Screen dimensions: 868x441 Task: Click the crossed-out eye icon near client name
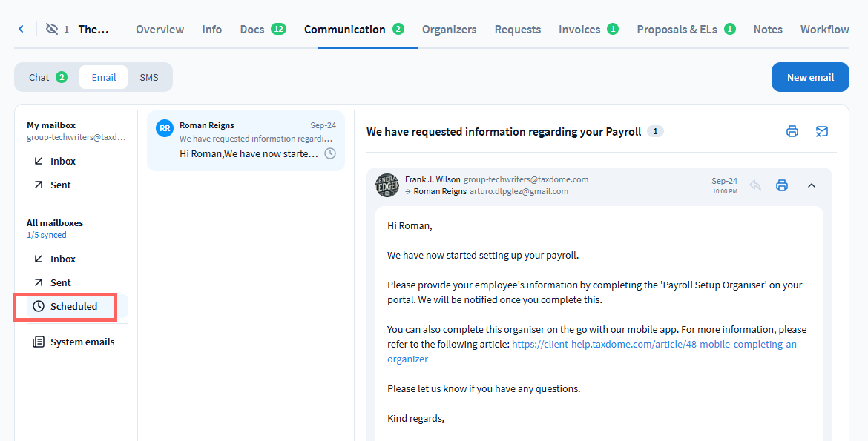pyautogui.click(x=51, y=29)
